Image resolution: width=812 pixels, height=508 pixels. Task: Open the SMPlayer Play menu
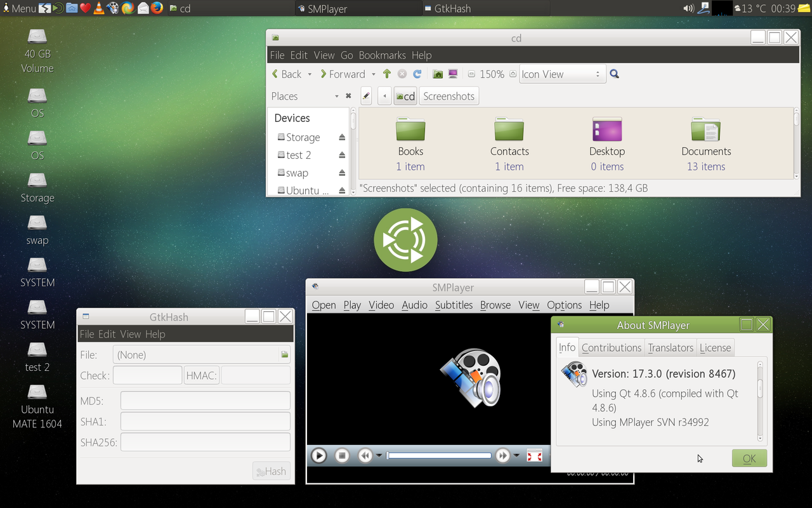pos(352,305)
